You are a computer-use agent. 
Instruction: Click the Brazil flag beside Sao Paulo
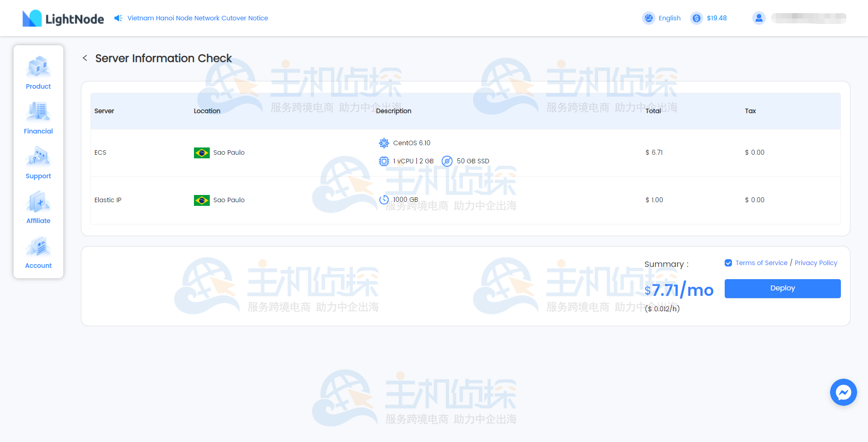[201, 153]
